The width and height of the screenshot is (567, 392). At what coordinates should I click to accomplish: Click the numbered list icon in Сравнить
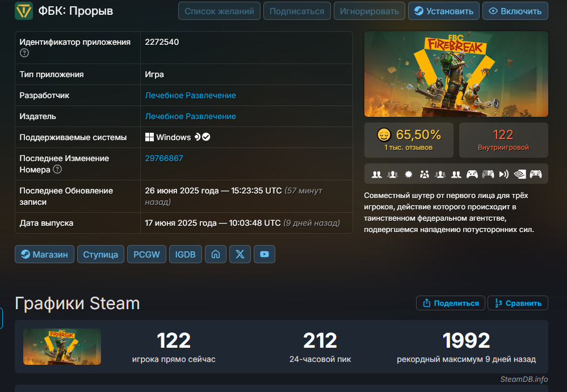tap(498, 303)
